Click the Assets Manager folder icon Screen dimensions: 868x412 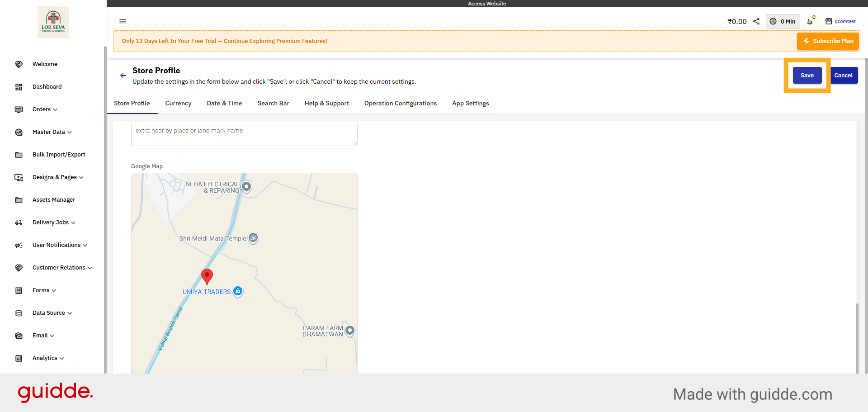click(19, 200)
